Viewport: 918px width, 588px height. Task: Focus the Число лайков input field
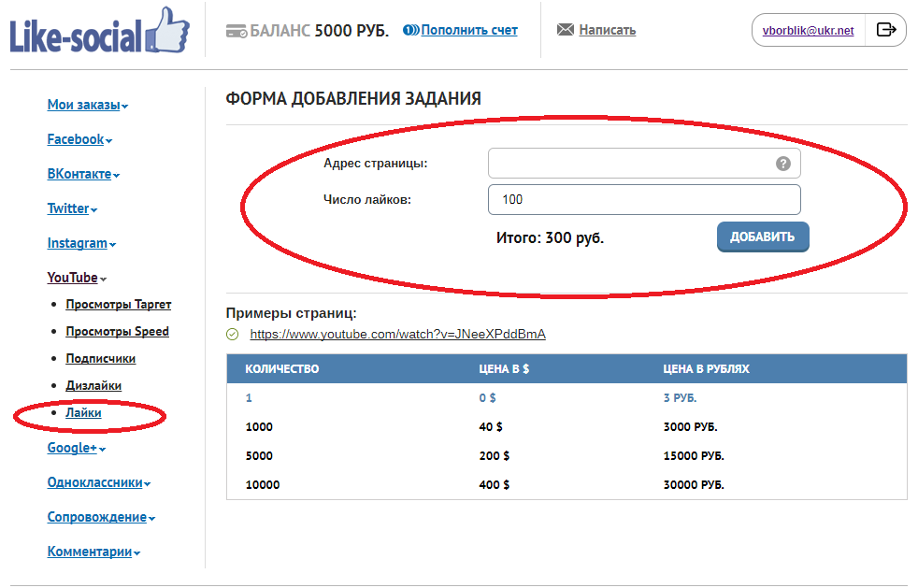pos(644,200)
